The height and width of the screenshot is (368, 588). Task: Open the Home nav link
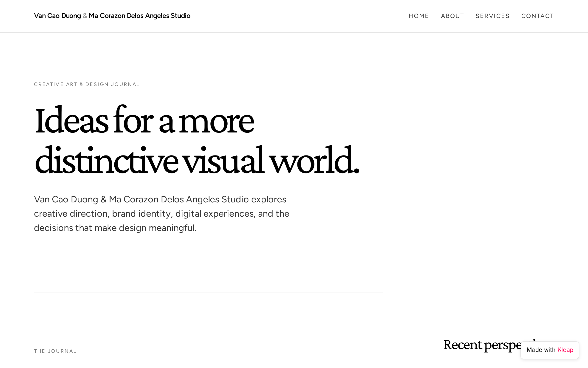[418, 16]
